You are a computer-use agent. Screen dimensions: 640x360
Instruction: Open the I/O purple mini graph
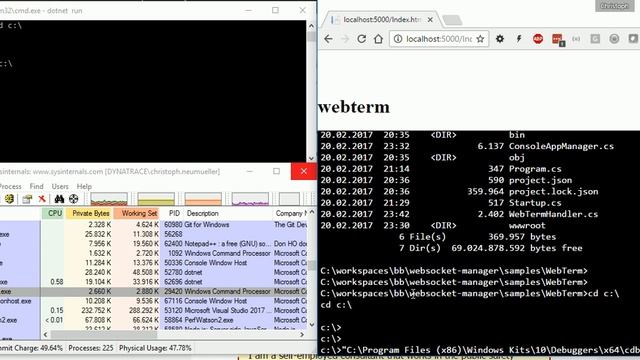coord(250,199)
